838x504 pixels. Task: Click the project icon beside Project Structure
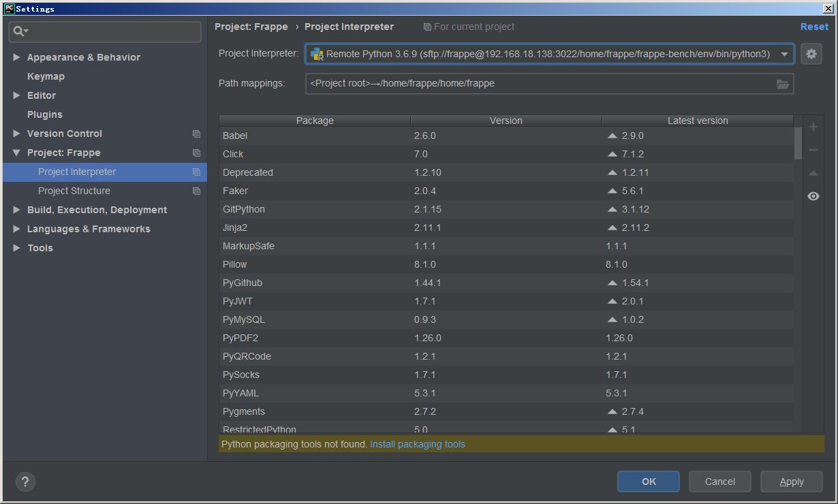pyautogui.click(x=196, y=191)
